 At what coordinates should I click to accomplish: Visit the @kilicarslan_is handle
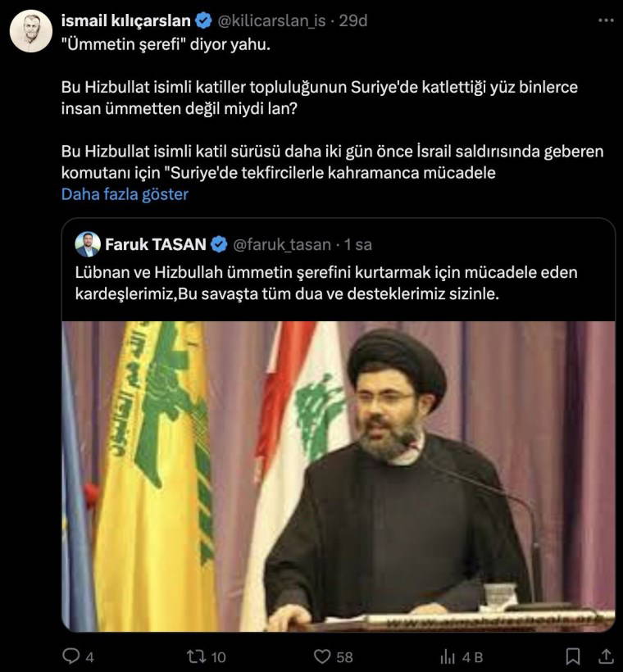tap(272, 21)
